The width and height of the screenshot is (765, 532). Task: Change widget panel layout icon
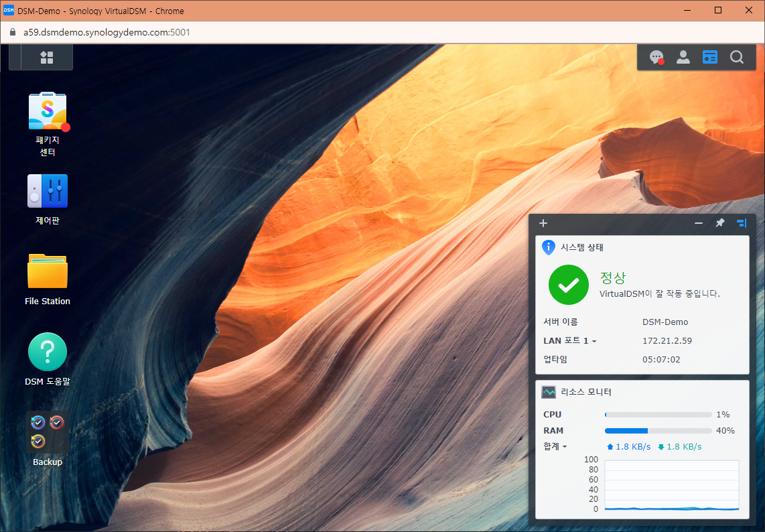[742, 223]
